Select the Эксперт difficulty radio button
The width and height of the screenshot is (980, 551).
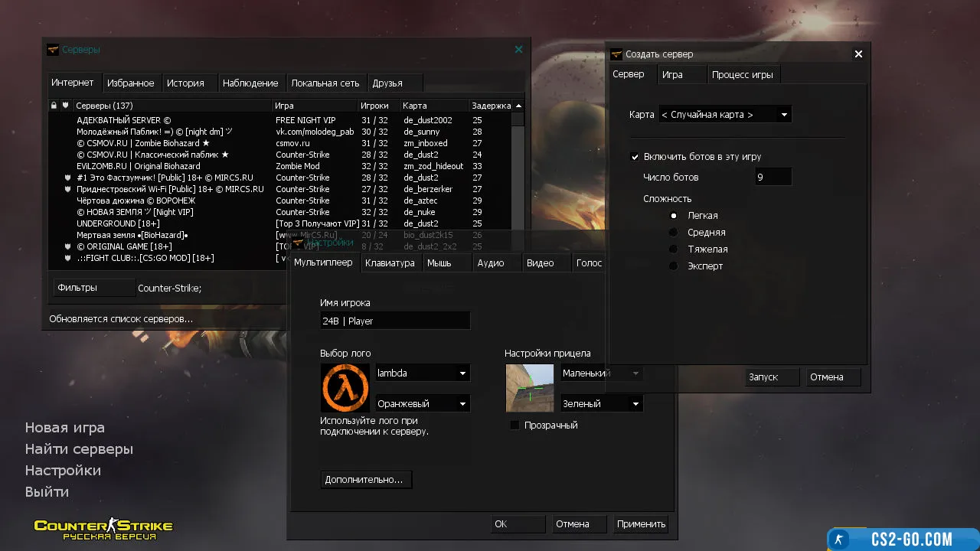click(x=674, y=266)
